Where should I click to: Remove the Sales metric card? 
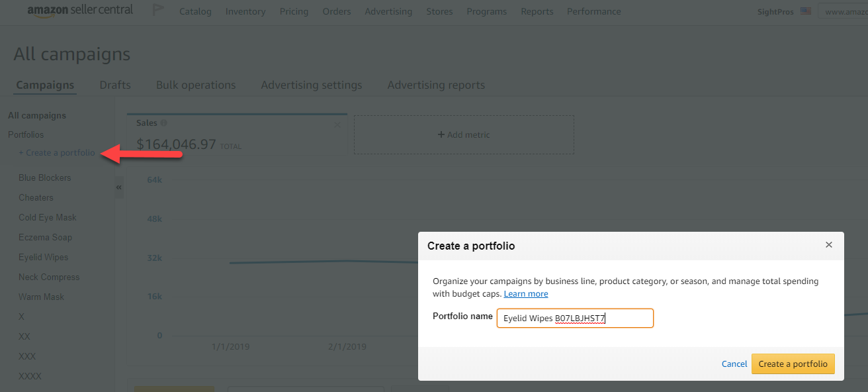(x=337, y=124)
